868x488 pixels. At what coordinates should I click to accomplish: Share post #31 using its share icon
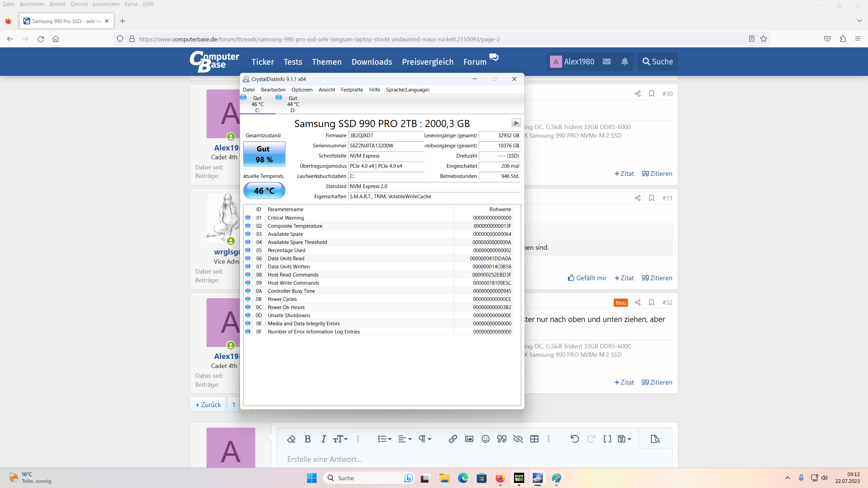tap(638, 198)
